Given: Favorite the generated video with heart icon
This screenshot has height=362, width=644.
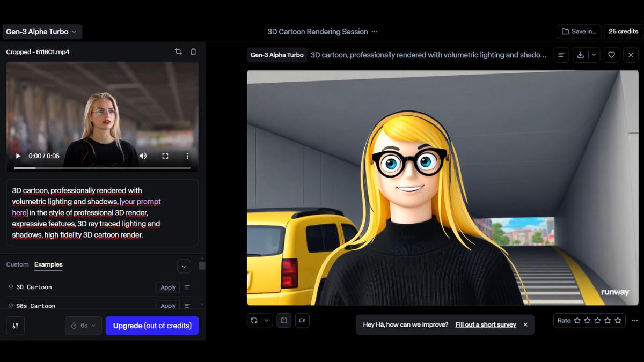Looking at the screenshot, I should pyautogui.click(x=611, y=55).
